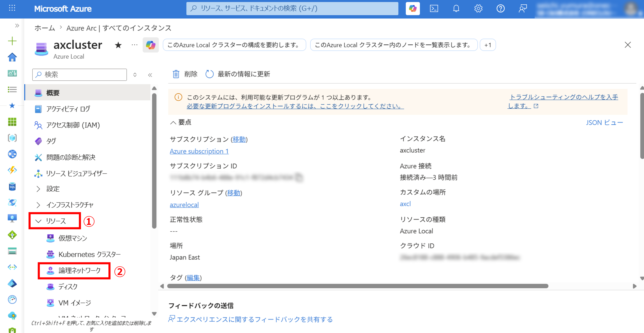This screenshot has height=333, width=644.
Task: Click the ノードを一覧表示します suggestion
Action: pos(394,45)
